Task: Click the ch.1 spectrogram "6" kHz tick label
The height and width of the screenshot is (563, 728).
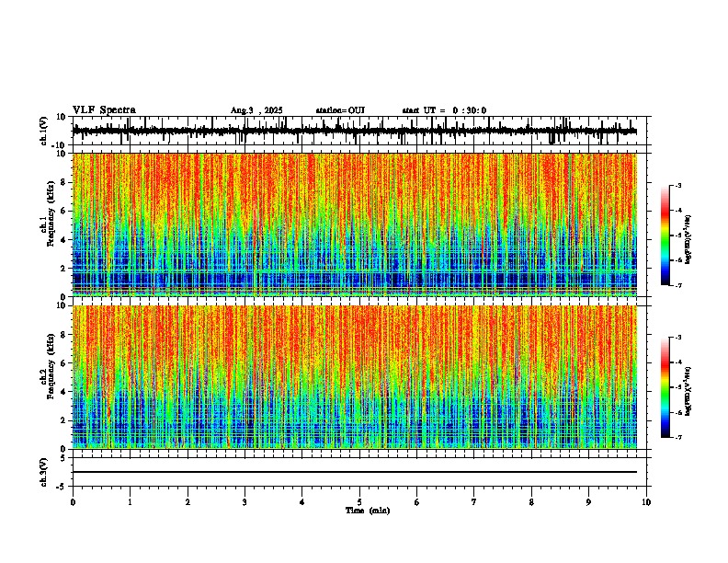Action: 64,211
